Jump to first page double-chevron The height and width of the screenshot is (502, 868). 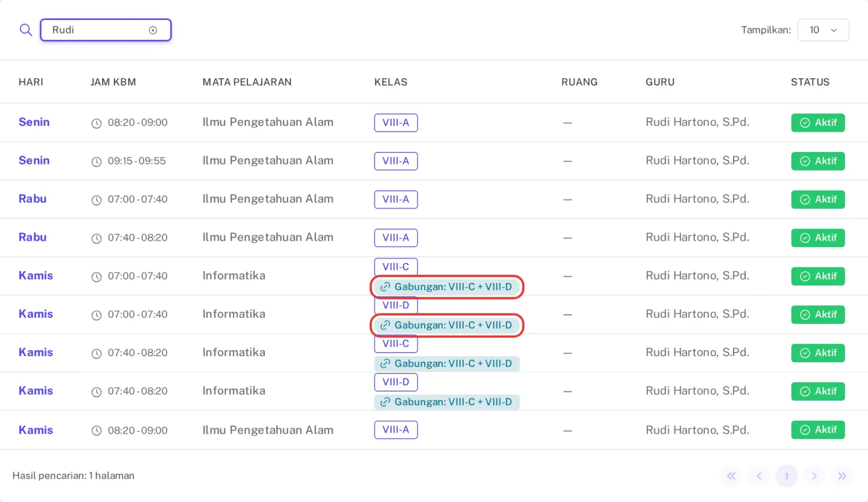731,476
